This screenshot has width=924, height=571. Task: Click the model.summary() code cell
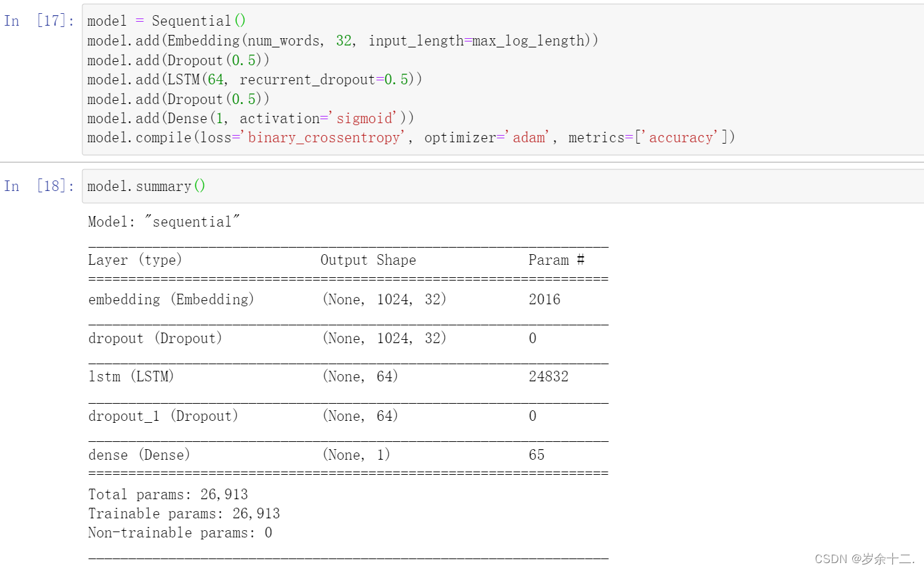(x=503, y=186)
